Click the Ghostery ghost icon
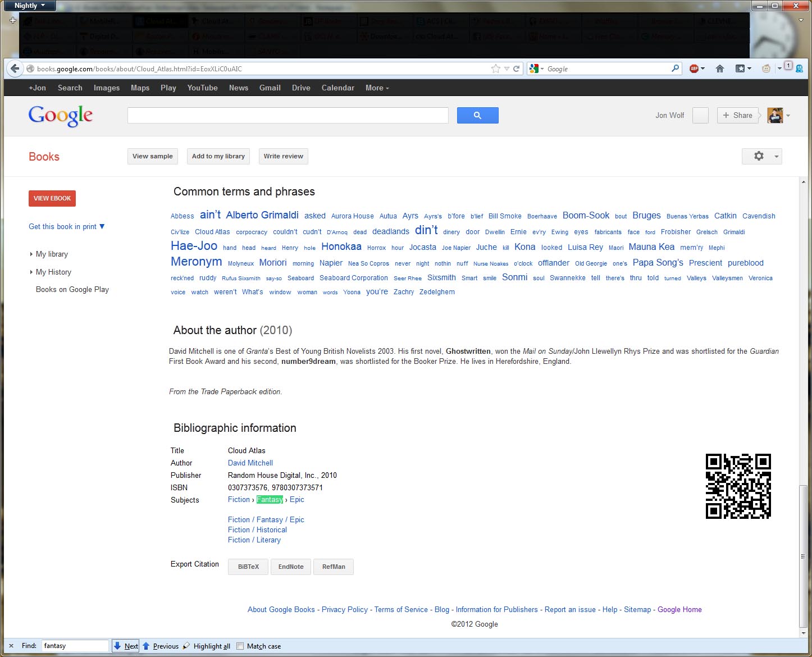 pyautogui.click(x=799, y=69)
